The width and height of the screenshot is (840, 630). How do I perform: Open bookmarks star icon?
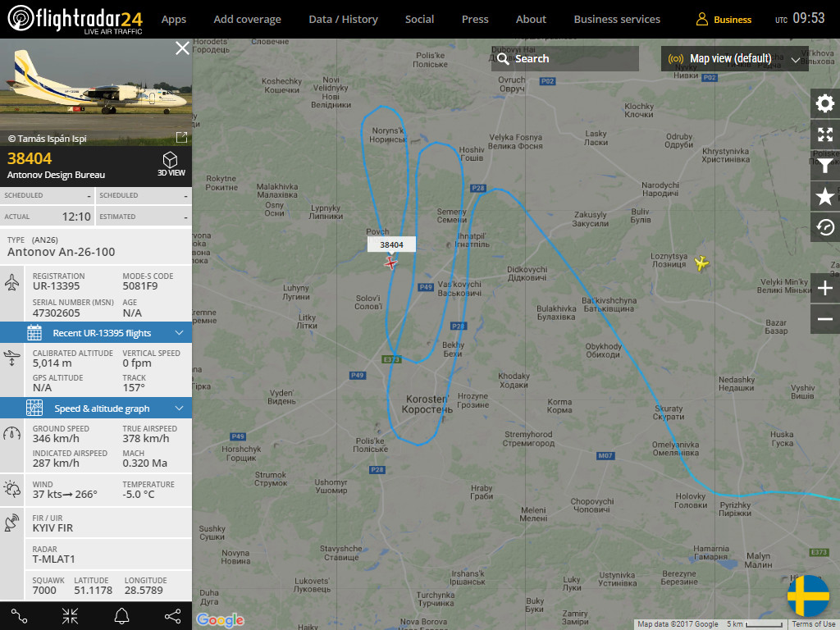825,197
